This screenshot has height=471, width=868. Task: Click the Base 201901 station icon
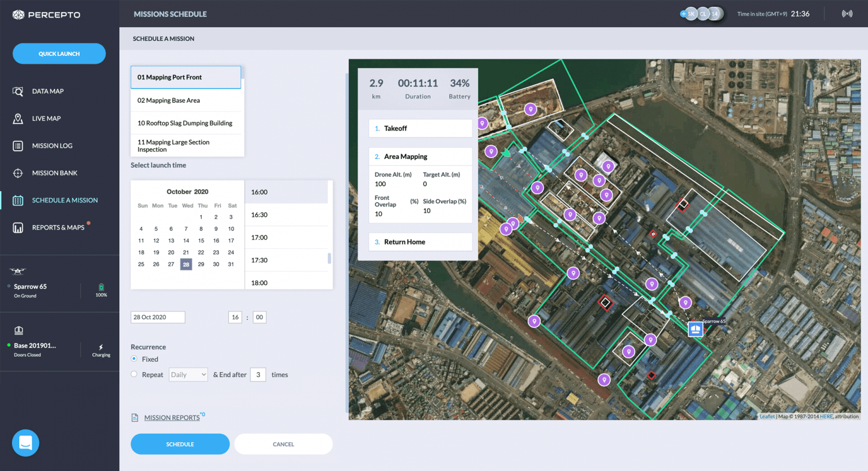(19, 330)
